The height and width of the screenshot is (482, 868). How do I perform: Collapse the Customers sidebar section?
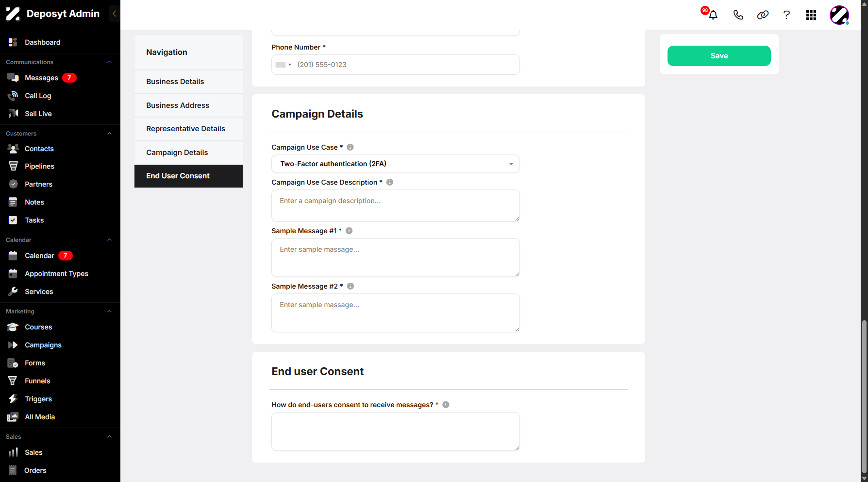pyautogui.click(x=109, y=134)
